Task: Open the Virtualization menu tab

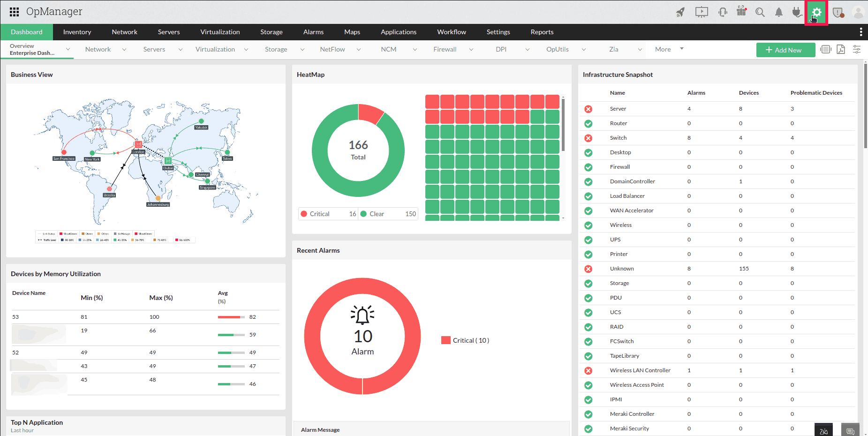Action: (220, 32)
